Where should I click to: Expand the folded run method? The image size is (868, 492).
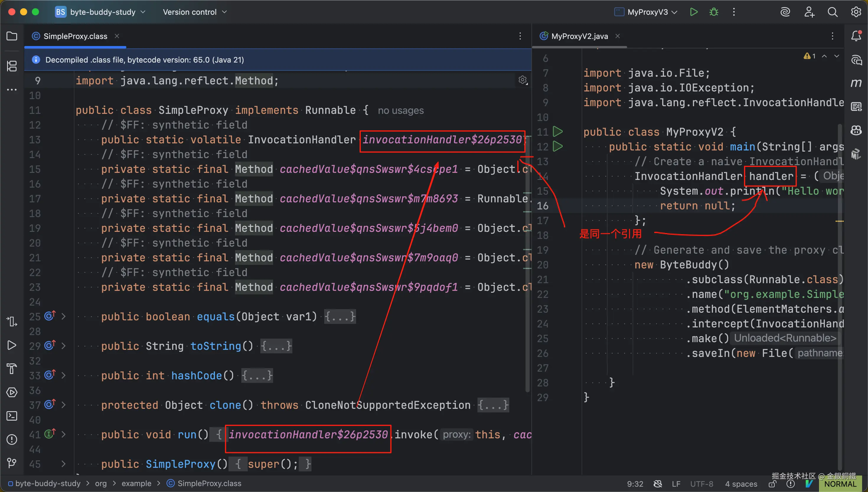[x=63, y=434]
